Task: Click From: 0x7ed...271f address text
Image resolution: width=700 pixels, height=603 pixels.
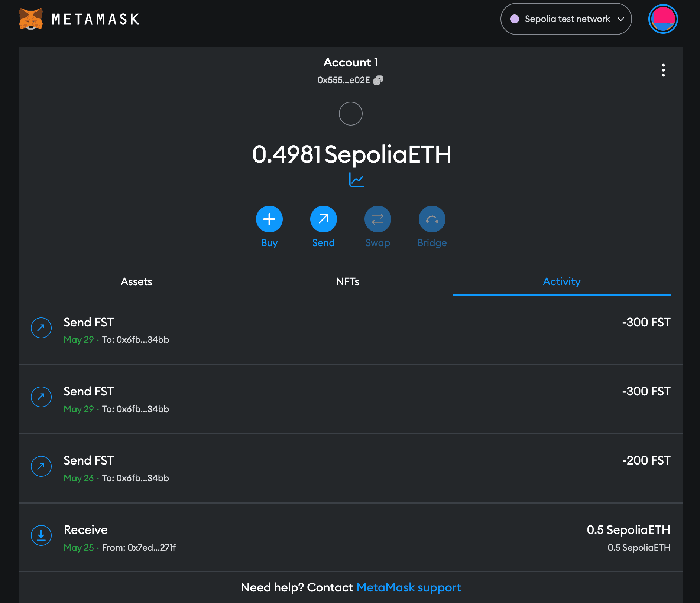Action: pos(139,548)
